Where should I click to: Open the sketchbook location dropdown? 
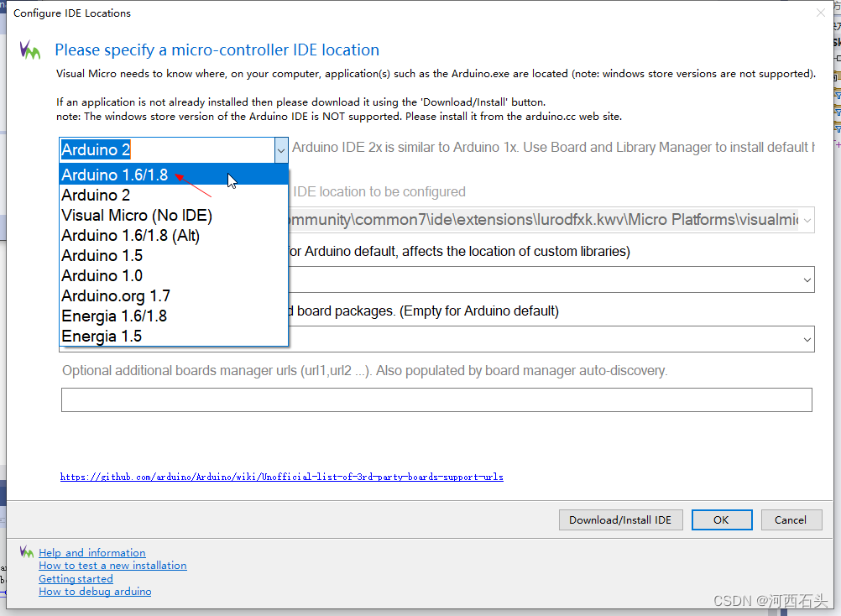click(805, 279)
